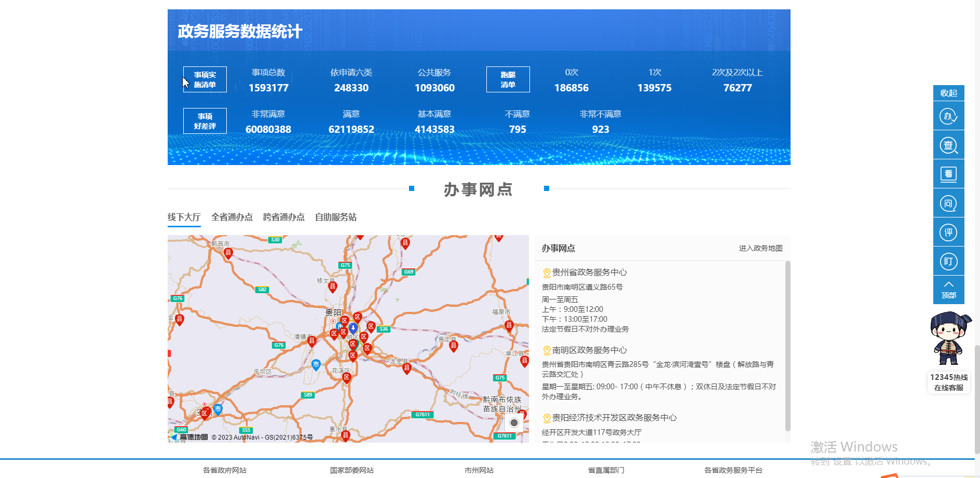
Task: Click the address 贵阳市南明区遵义路65号
Action: [x=582, y=286]
